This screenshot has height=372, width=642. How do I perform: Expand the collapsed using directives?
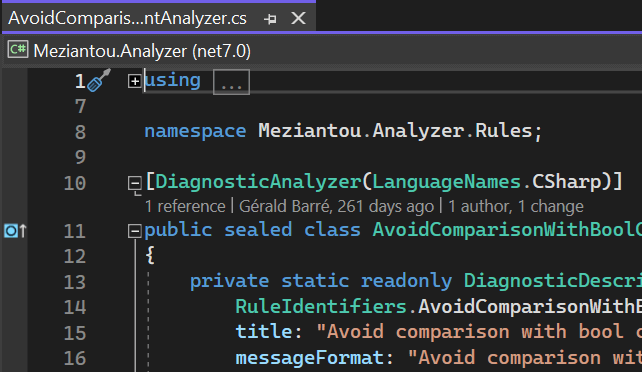(134, 81)
